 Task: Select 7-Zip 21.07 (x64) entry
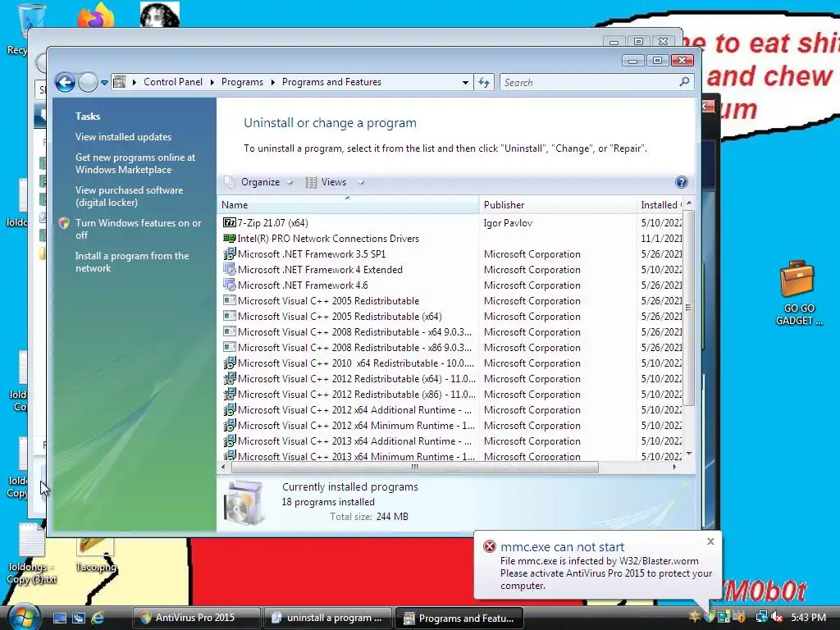(272, 223)
